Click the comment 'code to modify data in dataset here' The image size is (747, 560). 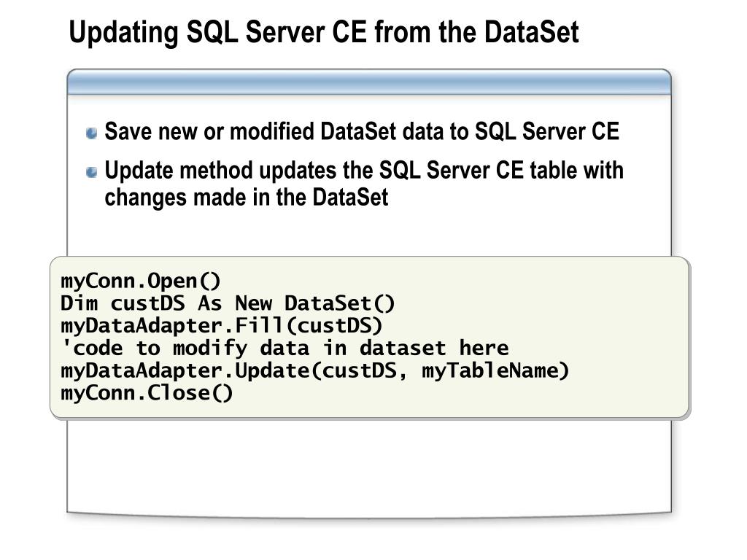(x=287, y=348)
